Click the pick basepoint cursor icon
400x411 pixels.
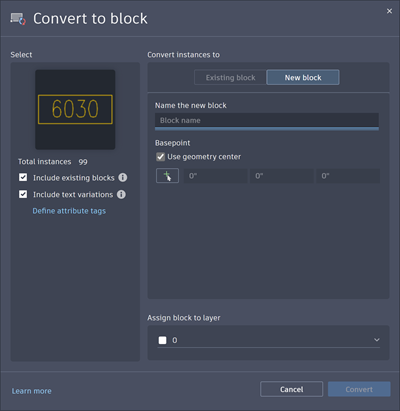click(167, 176)
